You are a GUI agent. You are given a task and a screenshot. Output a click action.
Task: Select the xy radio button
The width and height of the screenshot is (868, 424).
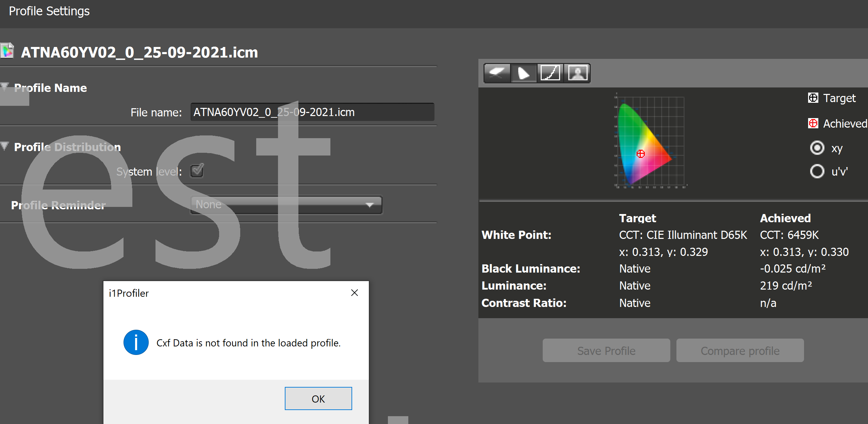pos(817,148)
